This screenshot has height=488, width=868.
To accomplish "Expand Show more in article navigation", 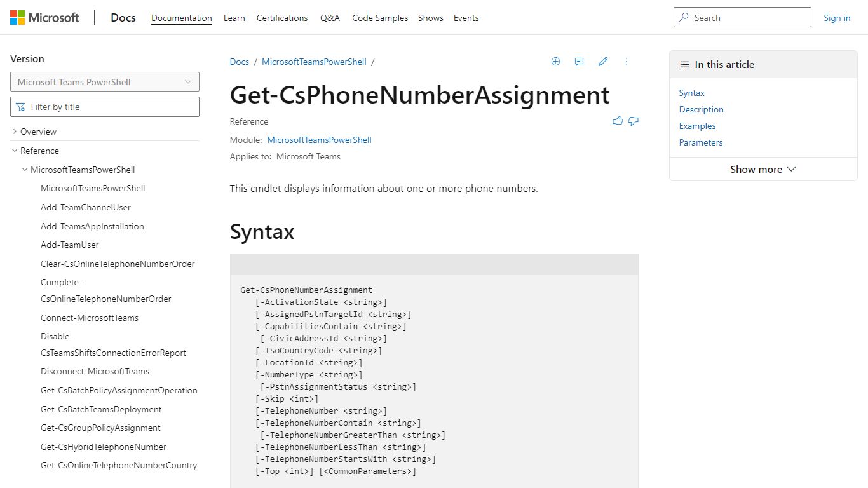I will (x=763, y=169).
